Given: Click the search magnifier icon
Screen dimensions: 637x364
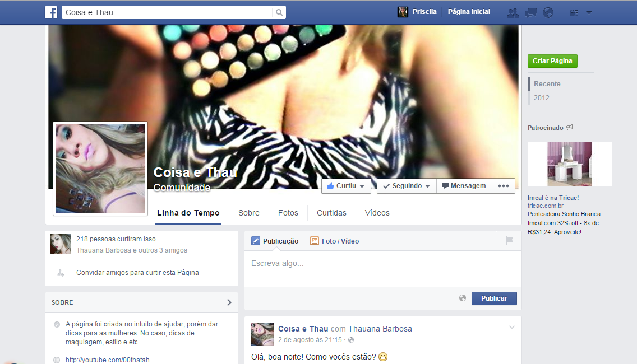Looking at the screenshot, I should [x=279, y=12].
